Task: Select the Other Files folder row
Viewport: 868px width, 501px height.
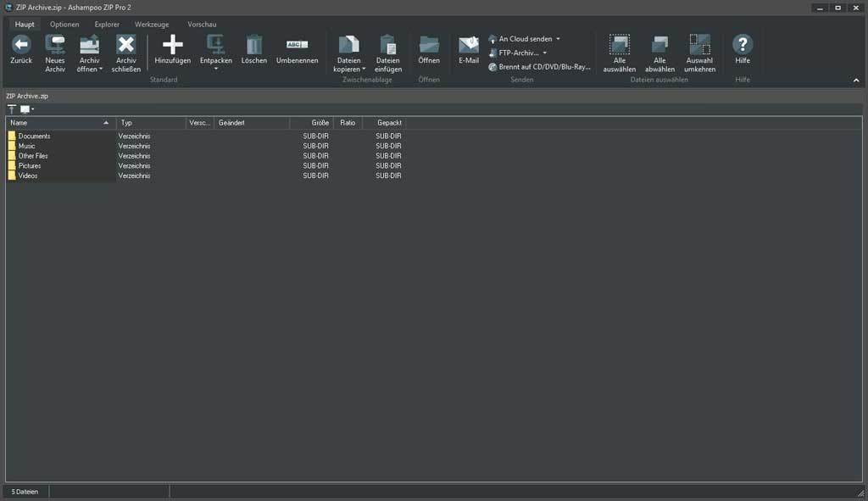Action: tap(206, 156)
